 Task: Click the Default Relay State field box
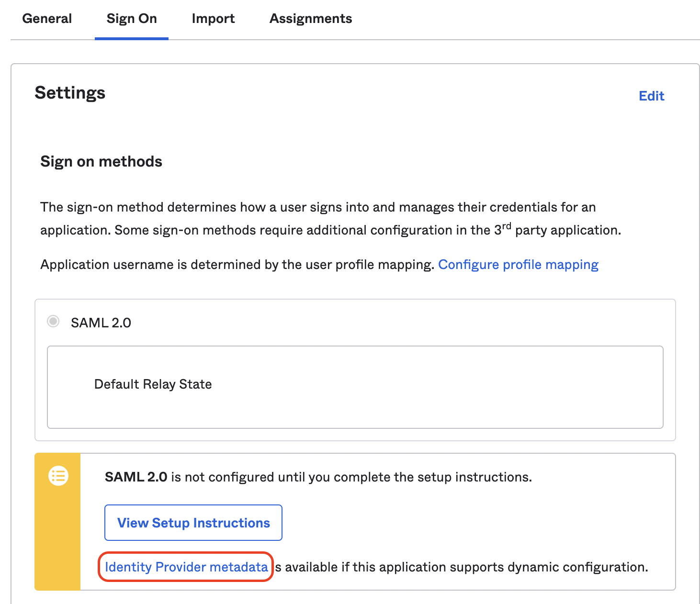(x=355, y=387)
